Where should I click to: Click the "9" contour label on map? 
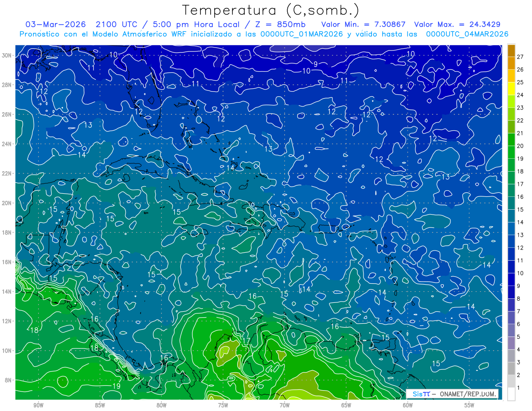(315, 64)
